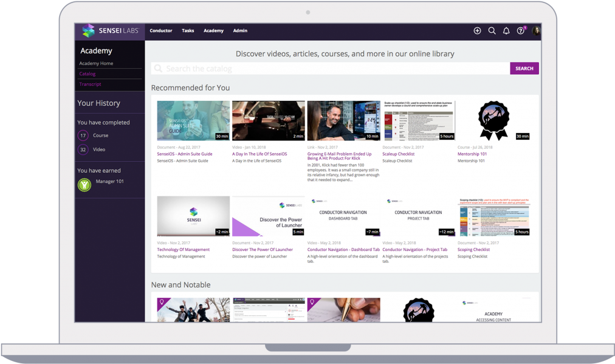
Task: Open the help question mark icon
Action: [520, 30]
